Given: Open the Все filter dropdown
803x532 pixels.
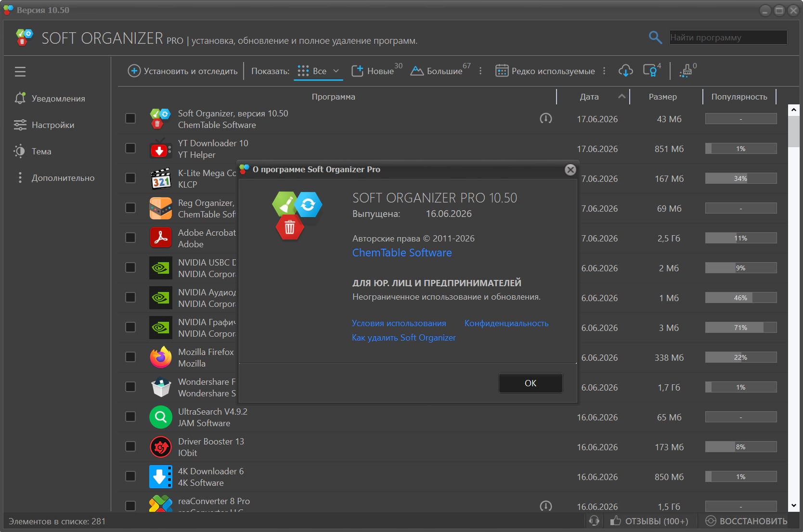Looking at the screenshot, I should point(318,71).
